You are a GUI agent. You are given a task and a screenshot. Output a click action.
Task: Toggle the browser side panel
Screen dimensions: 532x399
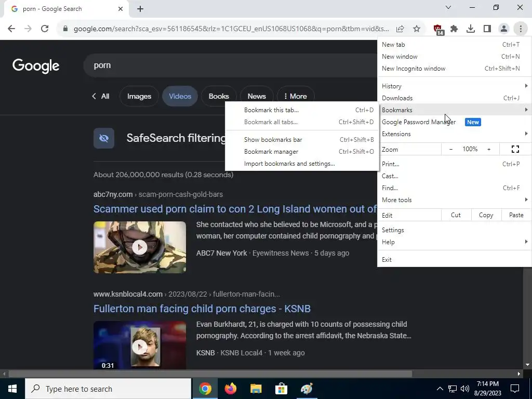point(487,29)
